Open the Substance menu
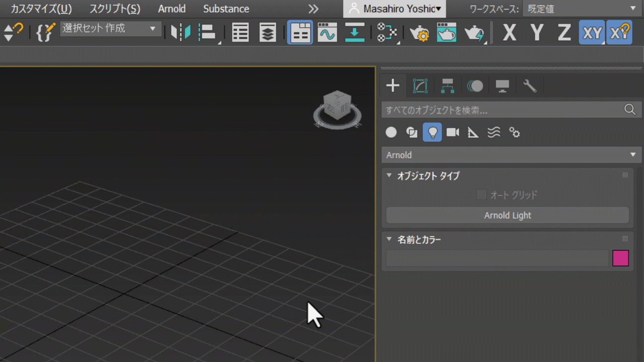 point(226,9)
